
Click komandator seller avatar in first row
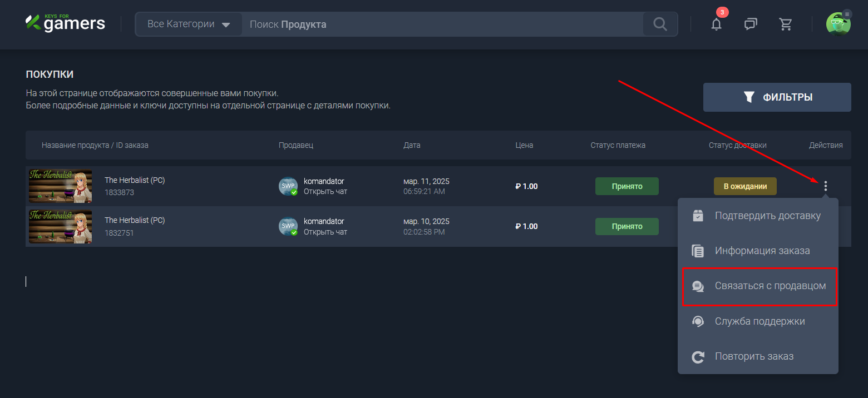pos(288,186)
